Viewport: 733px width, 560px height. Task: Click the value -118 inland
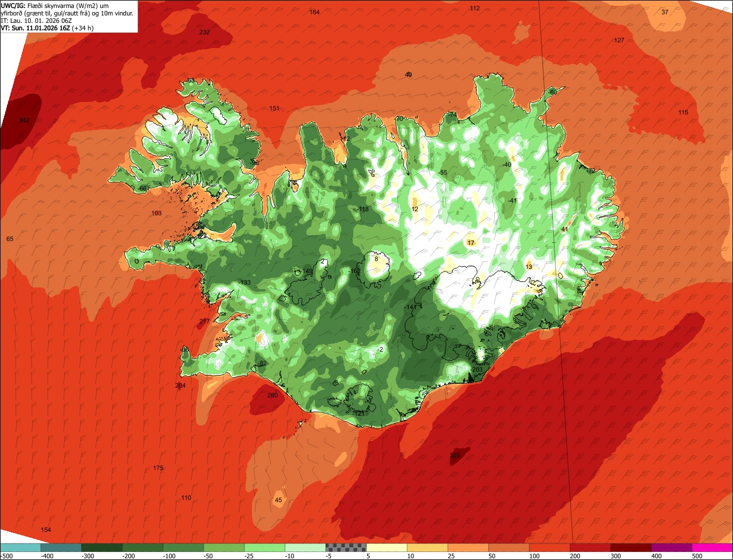[362, 209]
